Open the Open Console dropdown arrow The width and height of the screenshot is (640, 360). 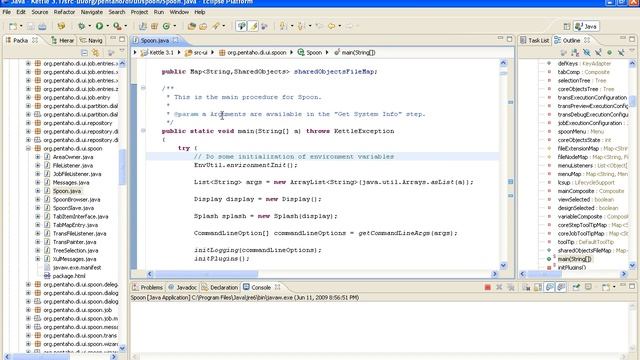pos(614,288)
